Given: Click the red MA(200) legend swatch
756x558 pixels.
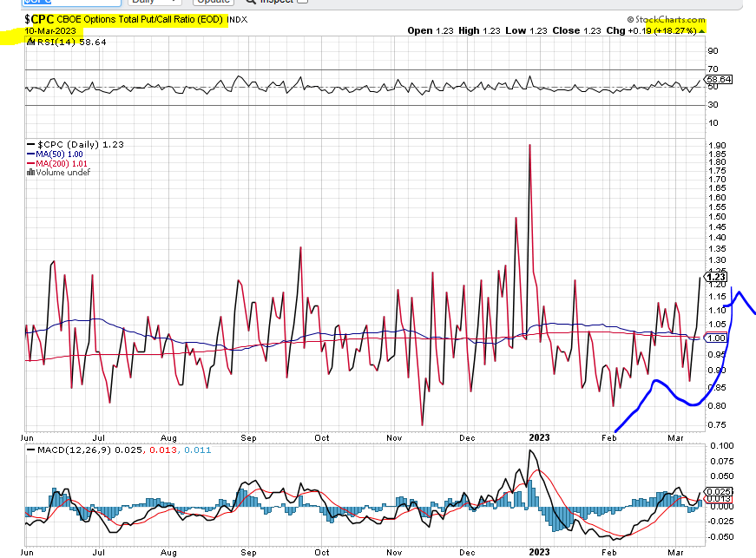Looking at the screenshot, I should pos(30,163).
